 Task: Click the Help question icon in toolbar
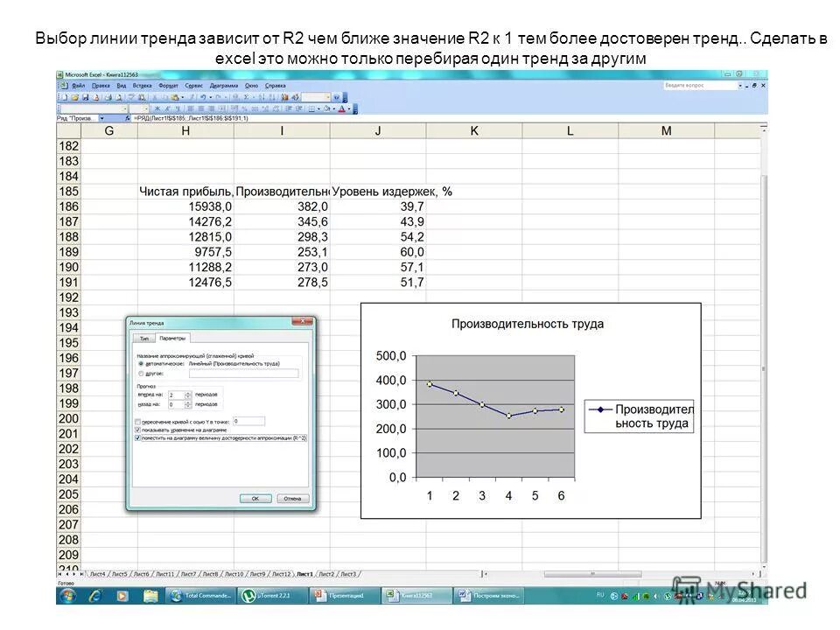point(336,97)
